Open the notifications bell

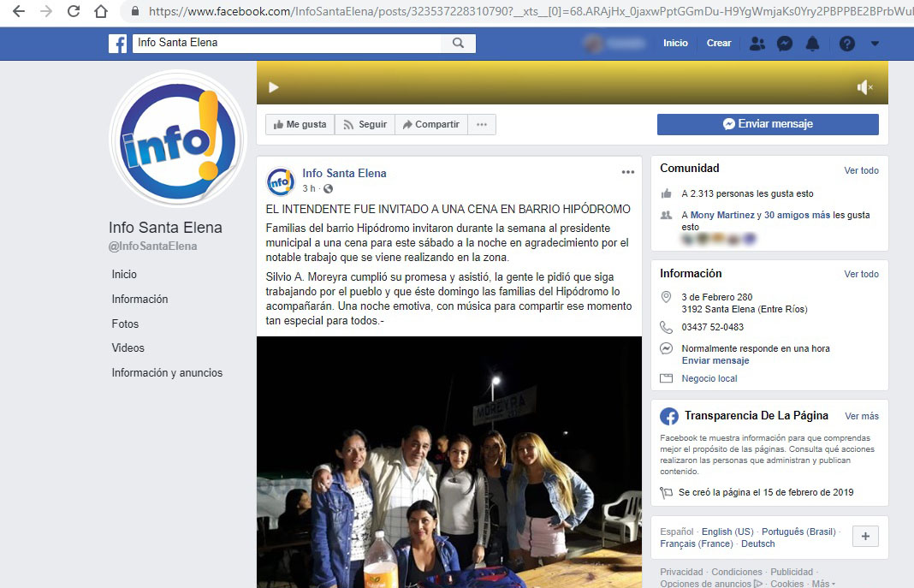click(x=813, y=43)
